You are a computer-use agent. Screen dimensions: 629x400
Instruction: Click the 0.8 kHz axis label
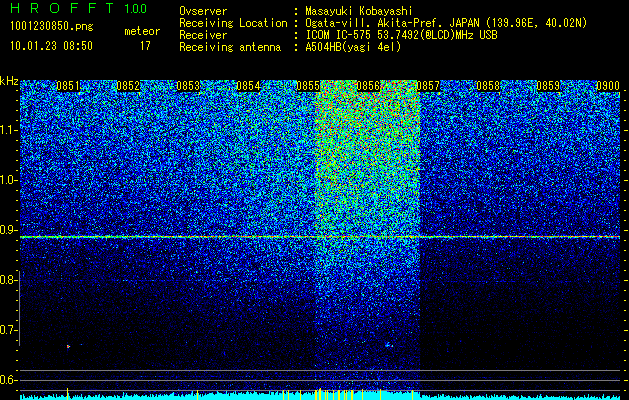[x=9, y=280]
